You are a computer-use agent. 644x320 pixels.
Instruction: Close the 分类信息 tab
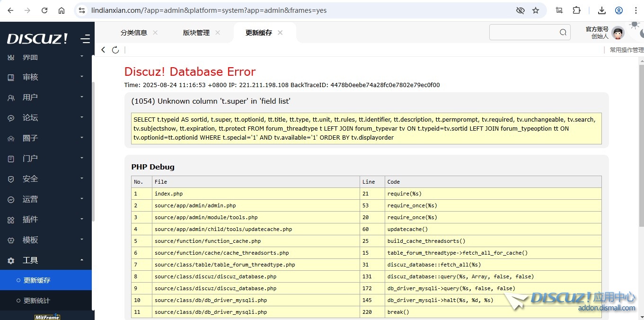click(x=155, y=33)
